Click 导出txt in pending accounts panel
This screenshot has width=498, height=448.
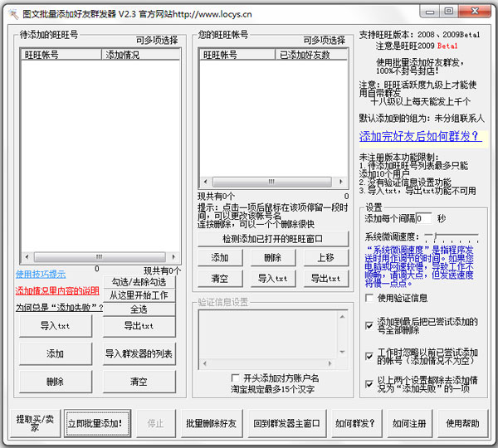pyautogui.click(x=139, y=326)
